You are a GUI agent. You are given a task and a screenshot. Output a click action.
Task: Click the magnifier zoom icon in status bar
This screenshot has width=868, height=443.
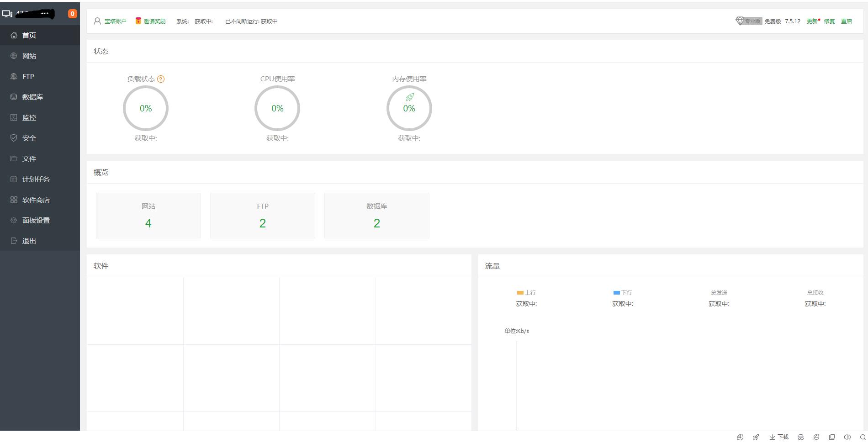click(x=863, y=437)
